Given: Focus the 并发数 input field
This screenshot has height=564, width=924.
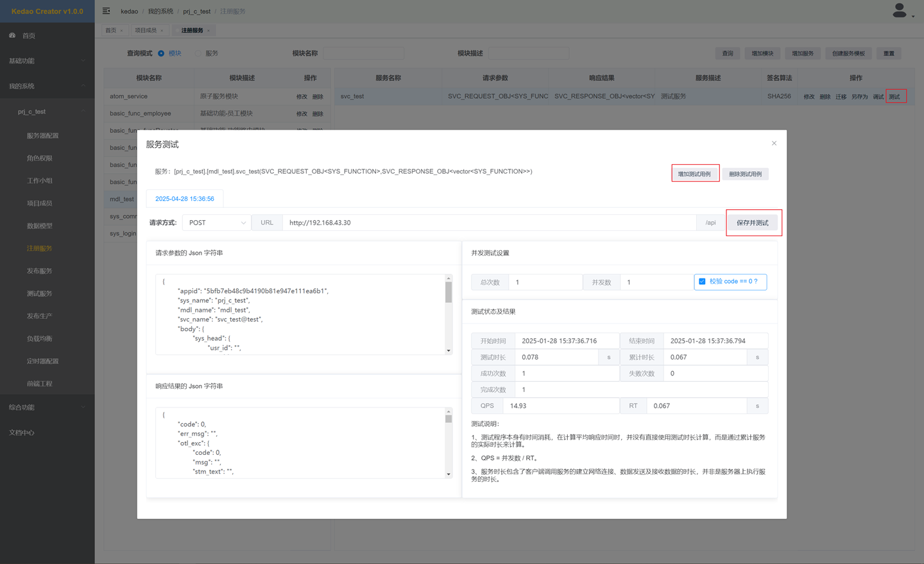Looking at the screenshot, I should [x=656, y=282].
